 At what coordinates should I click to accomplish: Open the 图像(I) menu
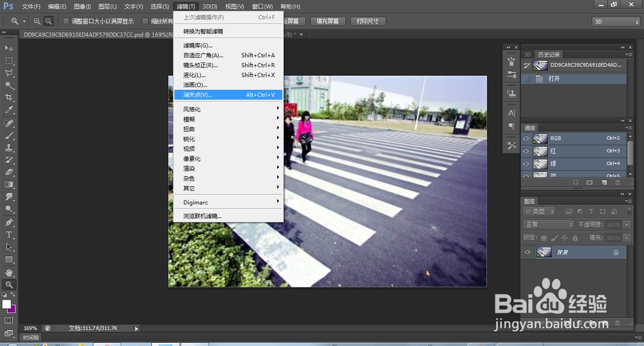(82, 6)
